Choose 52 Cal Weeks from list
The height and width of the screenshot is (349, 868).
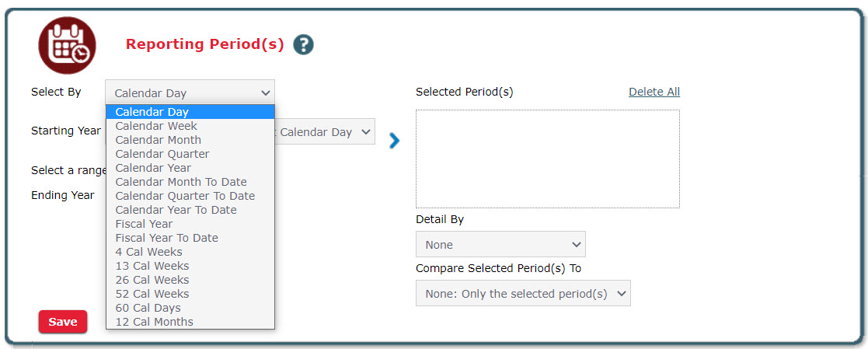point(152,294)
